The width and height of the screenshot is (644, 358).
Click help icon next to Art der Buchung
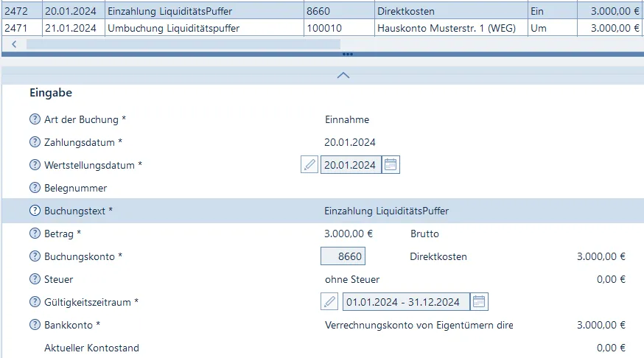[35, 119]
